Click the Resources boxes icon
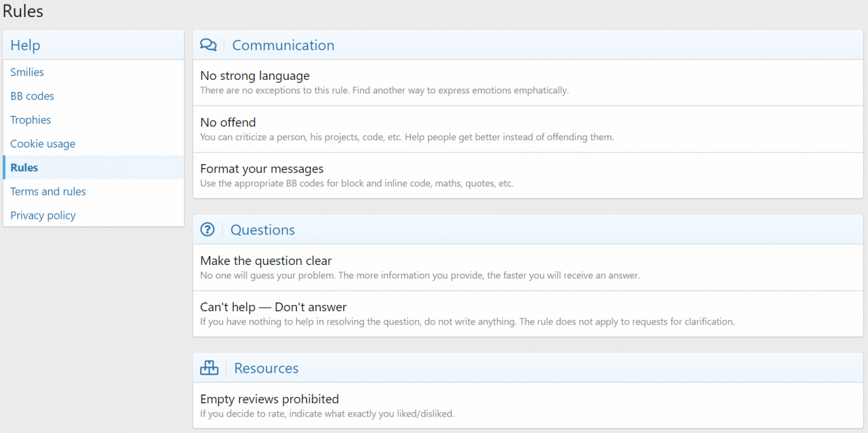This screenshot has height=433, width=868. (x=209, y=368)
